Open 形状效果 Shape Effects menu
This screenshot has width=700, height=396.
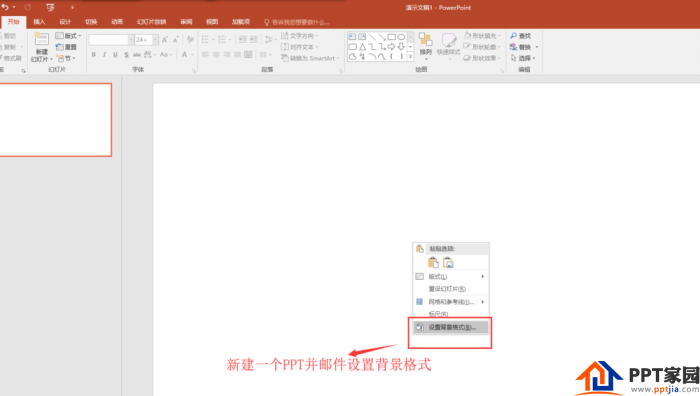pyautogui.click(x=483, y=58)
